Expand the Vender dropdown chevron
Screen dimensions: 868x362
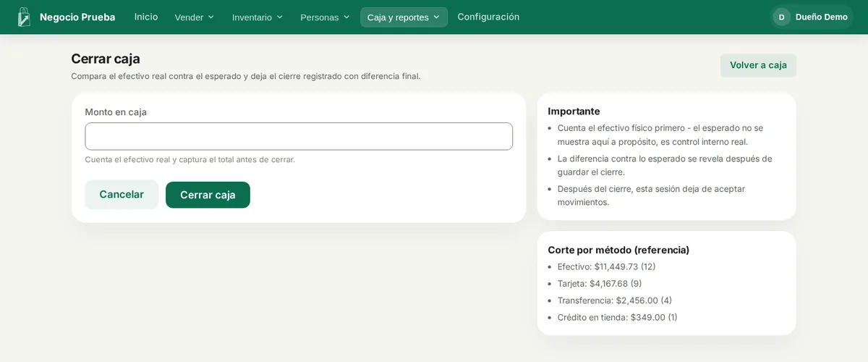(x=211, y=17)
